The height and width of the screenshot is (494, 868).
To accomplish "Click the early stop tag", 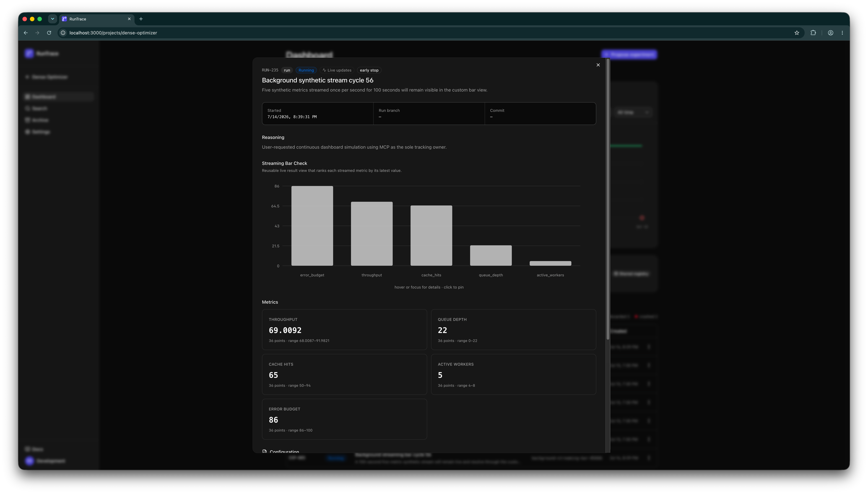I will pos(369,70).
